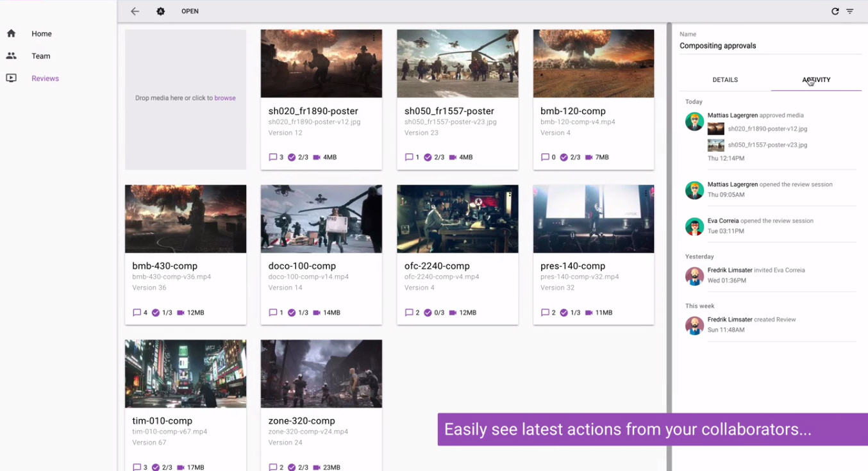Open three-dot menu on sh020_fr1890-poster card
The image size is (868, 471).
pyautogui.click(x=374, y=38)
